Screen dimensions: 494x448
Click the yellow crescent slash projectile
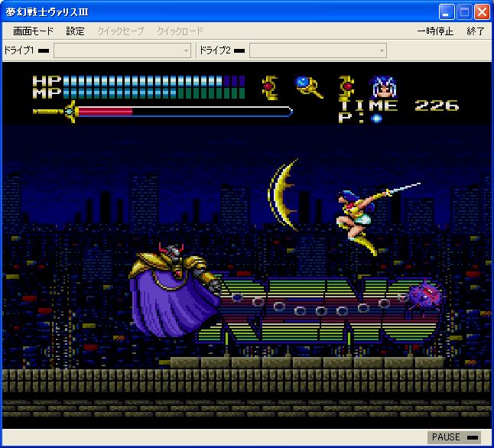pos(283,195)
